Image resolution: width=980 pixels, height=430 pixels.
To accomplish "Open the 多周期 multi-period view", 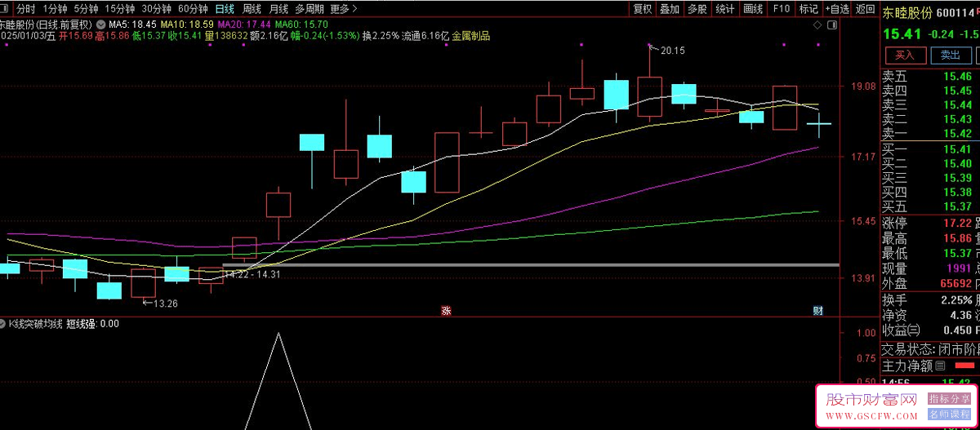I will point(310,9).
